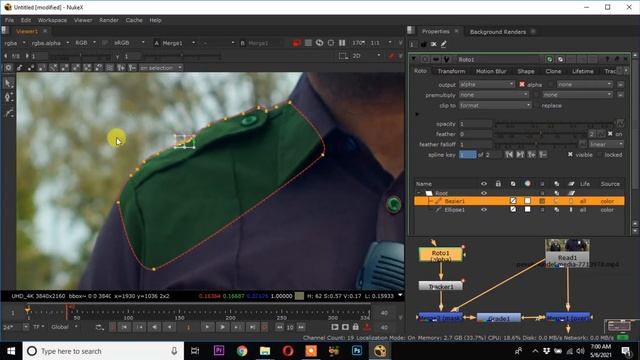Toggle the replace checkbox
Viewport: 640px width, 360px height.
[536, 105]
